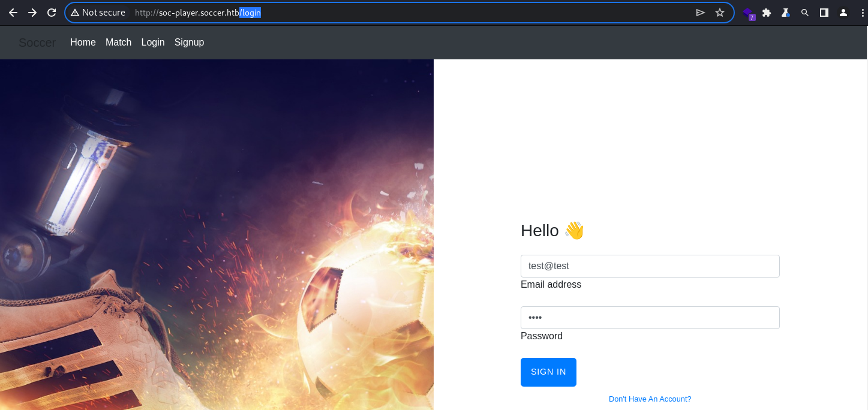Click the Password label
Viewport: 868px width, 410px height.
[542, 336]
